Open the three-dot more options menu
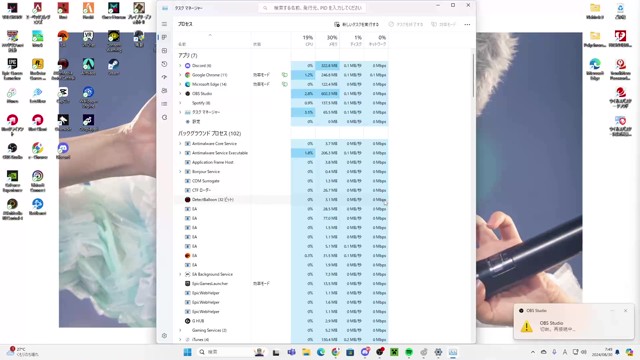This screenshot has height=360, width=640. [x=467, y=24]
